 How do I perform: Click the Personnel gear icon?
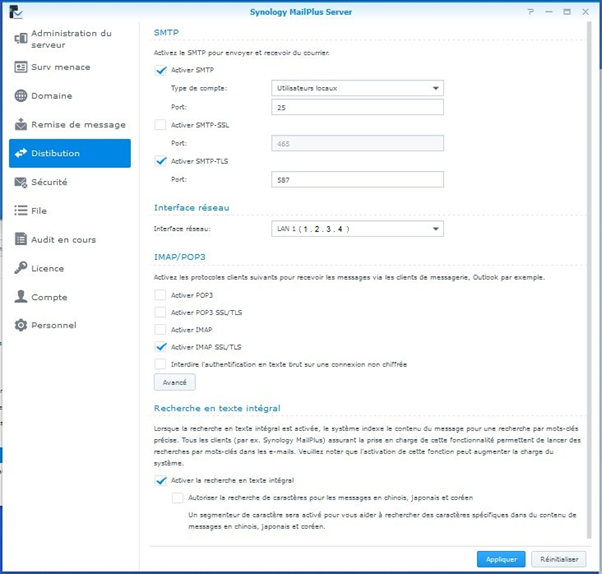[21, 325]
